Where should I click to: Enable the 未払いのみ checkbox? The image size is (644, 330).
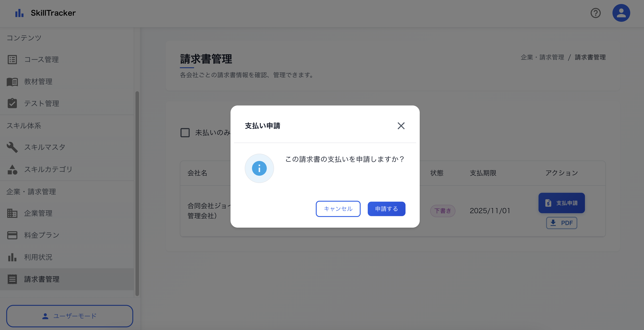(x=185, y=133)
